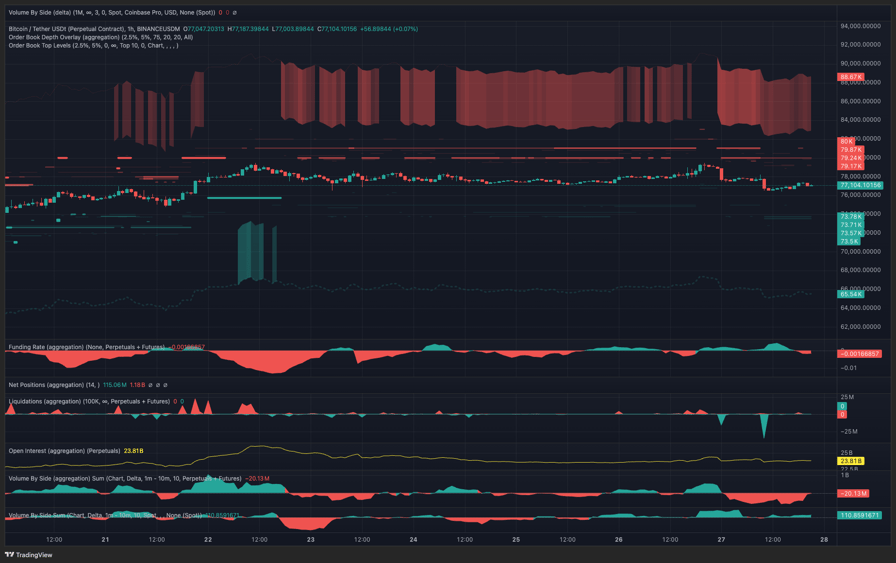
Task: Click the Open Interest (aggregation) legend label
Action: coord(64,451)
